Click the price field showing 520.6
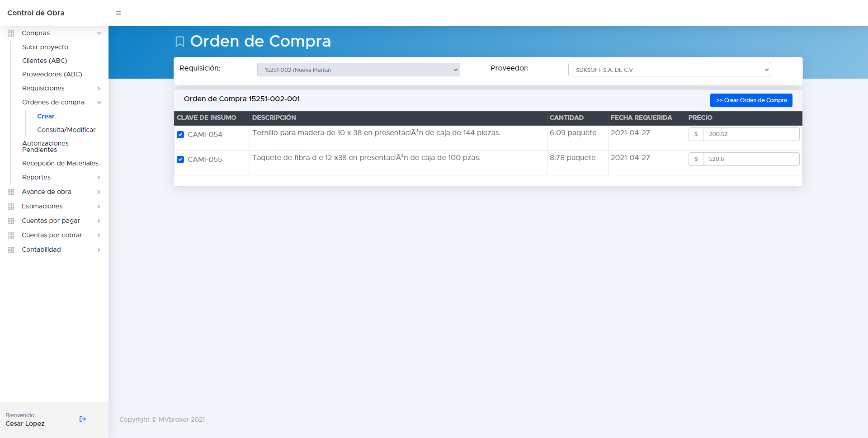Viewport: 868px width, 438px height. click(x=750, y=159)
